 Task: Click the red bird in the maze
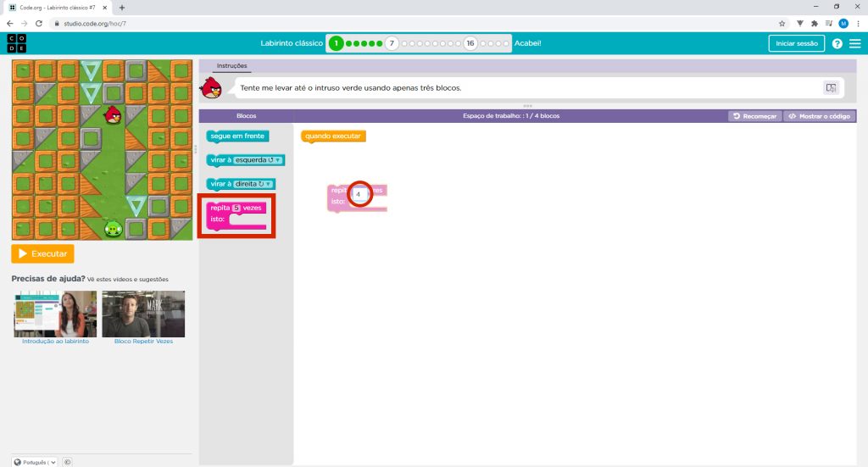[x=113, y=115]
